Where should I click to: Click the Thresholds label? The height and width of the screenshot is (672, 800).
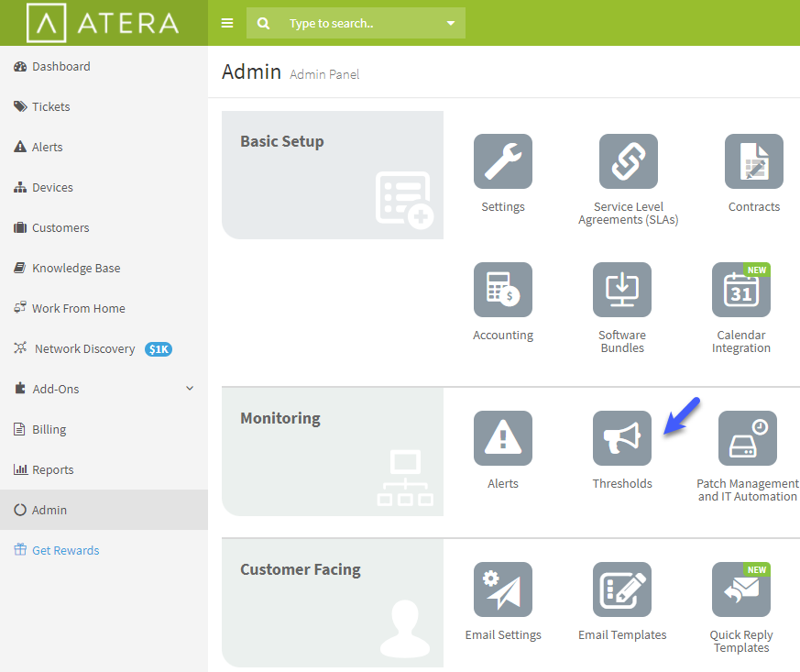(x=622, y=484)
